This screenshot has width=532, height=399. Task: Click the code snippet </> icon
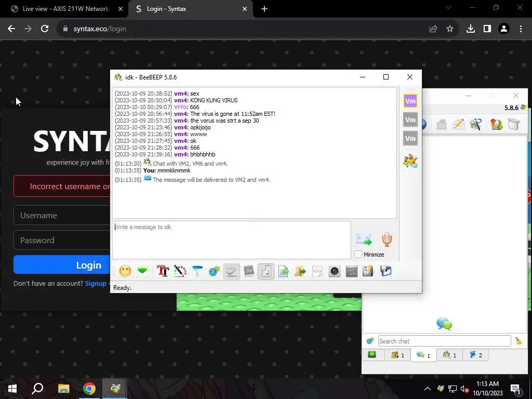(317, 271)
